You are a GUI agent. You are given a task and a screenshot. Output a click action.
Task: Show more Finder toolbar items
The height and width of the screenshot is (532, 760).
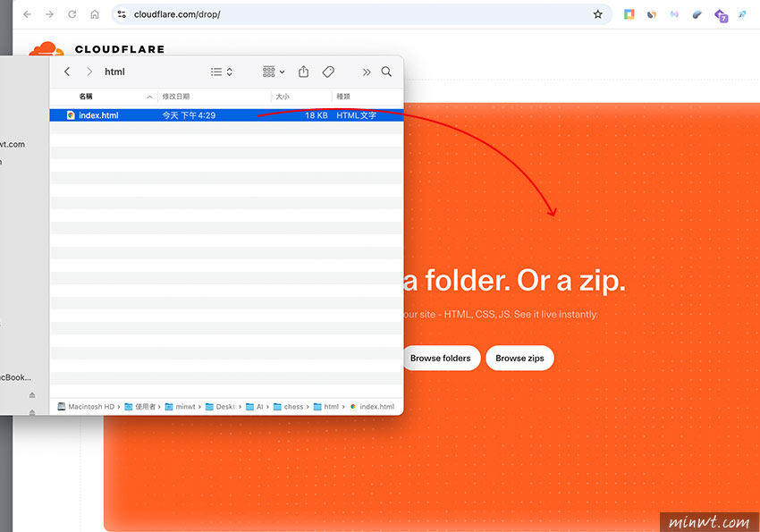pyautogui.click(x=367, y=72)
